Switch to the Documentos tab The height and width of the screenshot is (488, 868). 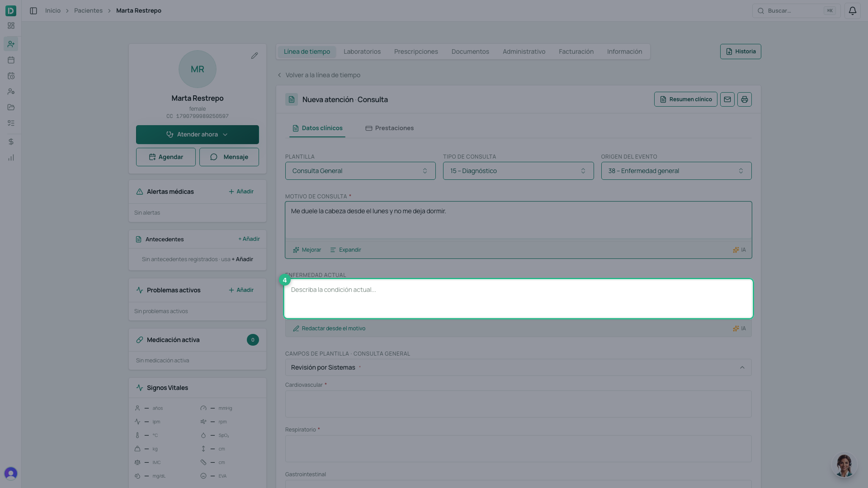[470, 52]
